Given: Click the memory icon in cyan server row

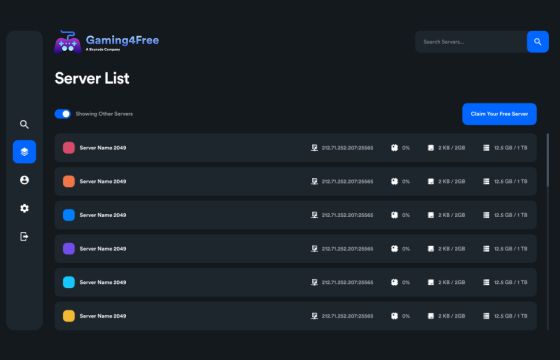Looking at the screenshot, I should click(x=431, y=282).
